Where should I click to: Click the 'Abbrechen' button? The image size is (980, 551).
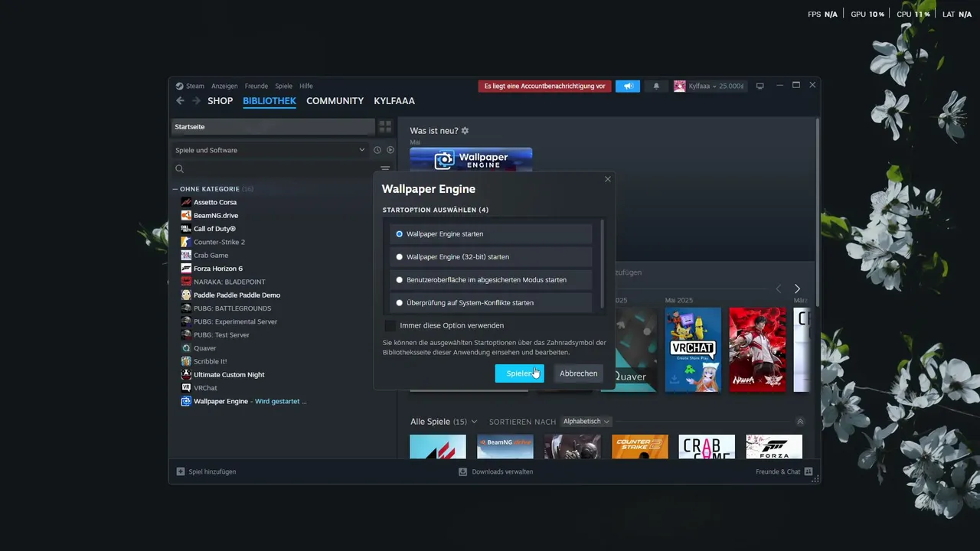click(578, 373)
